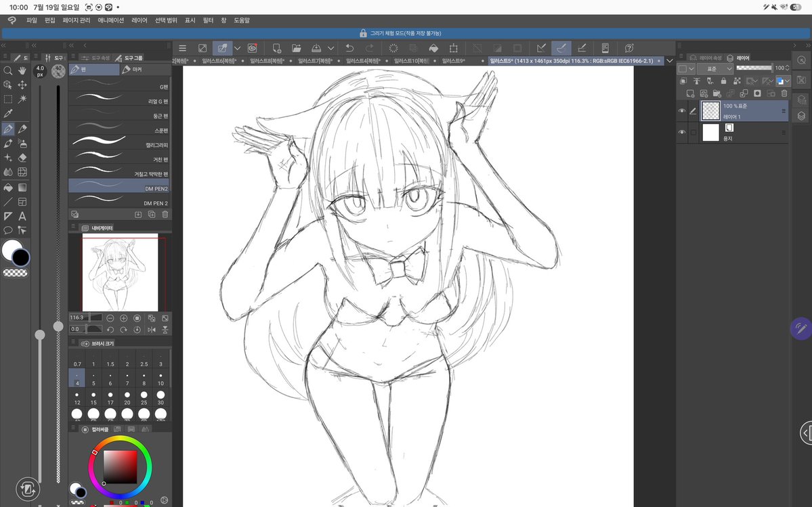Click the Fill bucket icon in command bar
Image resolution: width=812 pixels, height=507 pixels.
[x=433, y=48]
